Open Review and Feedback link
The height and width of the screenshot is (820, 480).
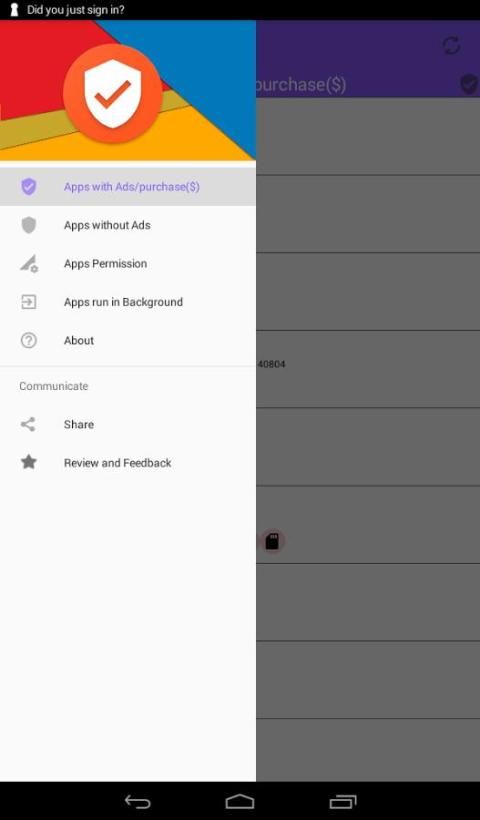click(x=128, y=463)
